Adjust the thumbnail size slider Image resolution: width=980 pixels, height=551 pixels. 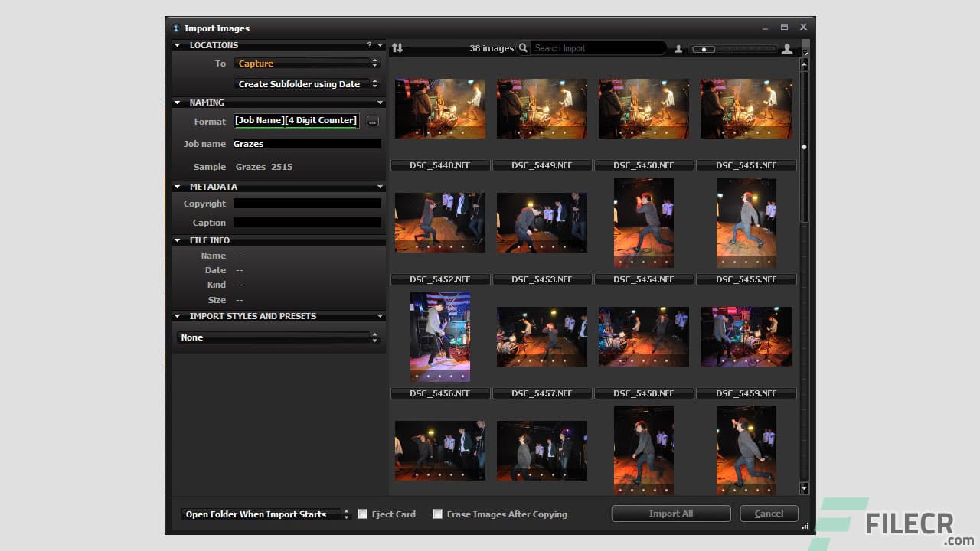click(x=704, y=49)
